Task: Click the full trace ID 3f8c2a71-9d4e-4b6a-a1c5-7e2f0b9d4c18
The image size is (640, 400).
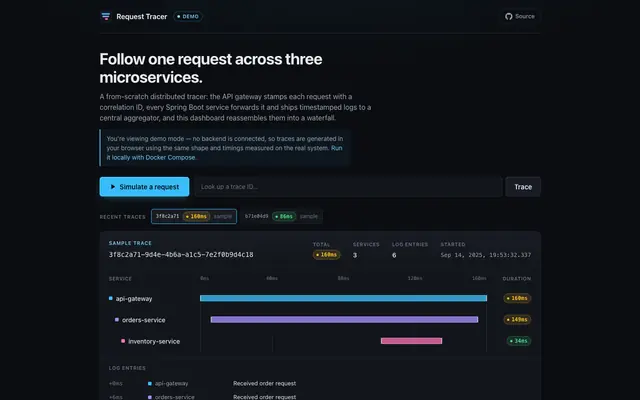Action: click(181, 255)
